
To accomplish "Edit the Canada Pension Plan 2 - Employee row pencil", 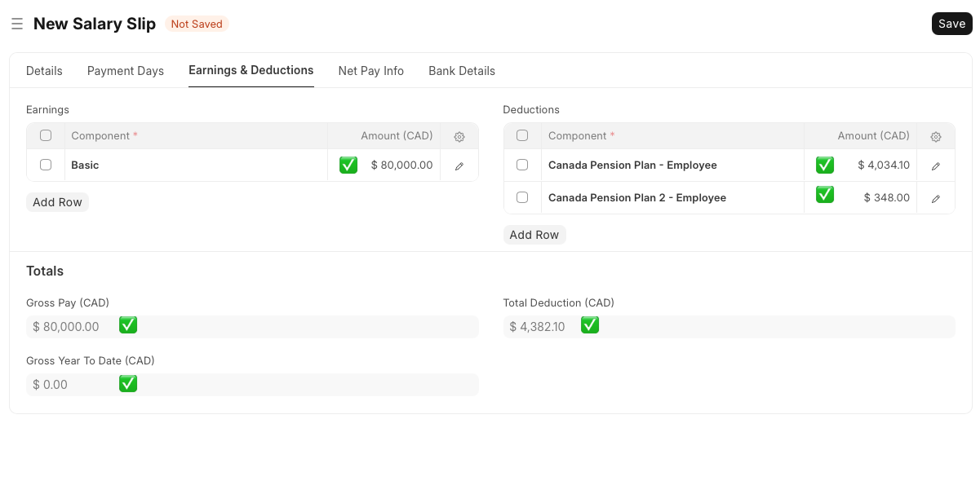I will tap(936, 198).
